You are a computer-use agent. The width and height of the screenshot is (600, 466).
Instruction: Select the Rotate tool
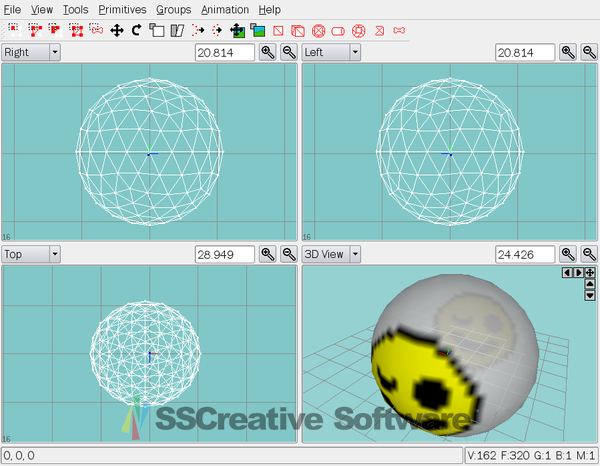(137, 30)
